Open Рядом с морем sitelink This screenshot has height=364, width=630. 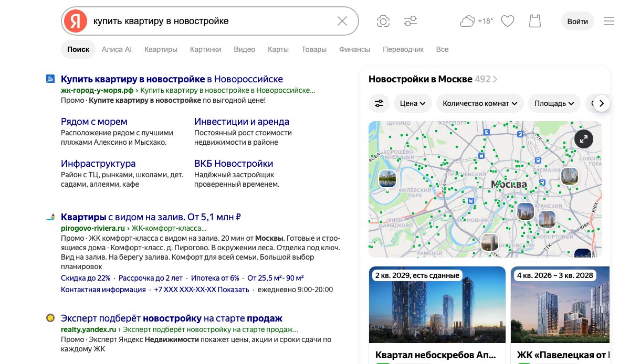pos(94,121)
